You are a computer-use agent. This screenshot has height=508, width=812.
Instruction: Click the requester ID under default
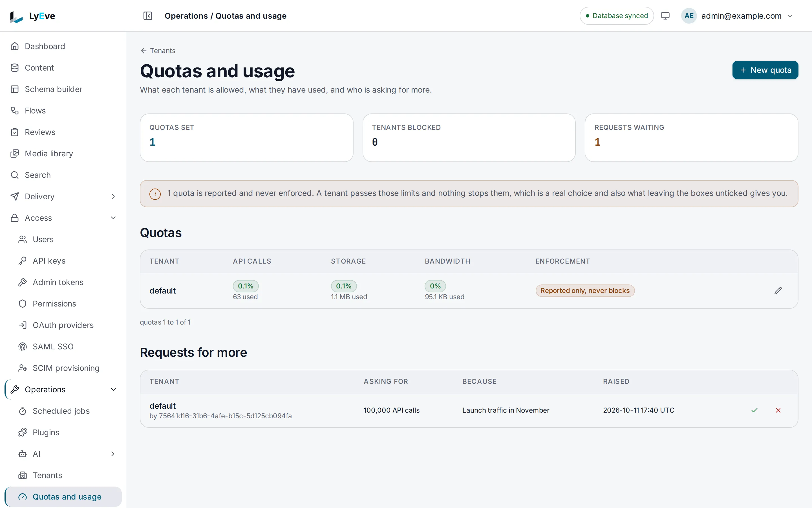220,416
